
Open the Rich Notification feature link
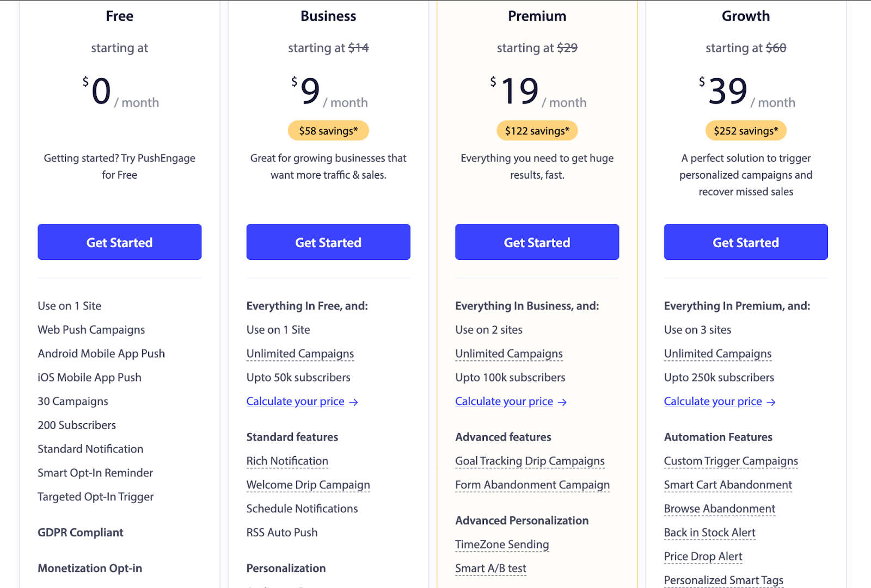pos(287,461)
